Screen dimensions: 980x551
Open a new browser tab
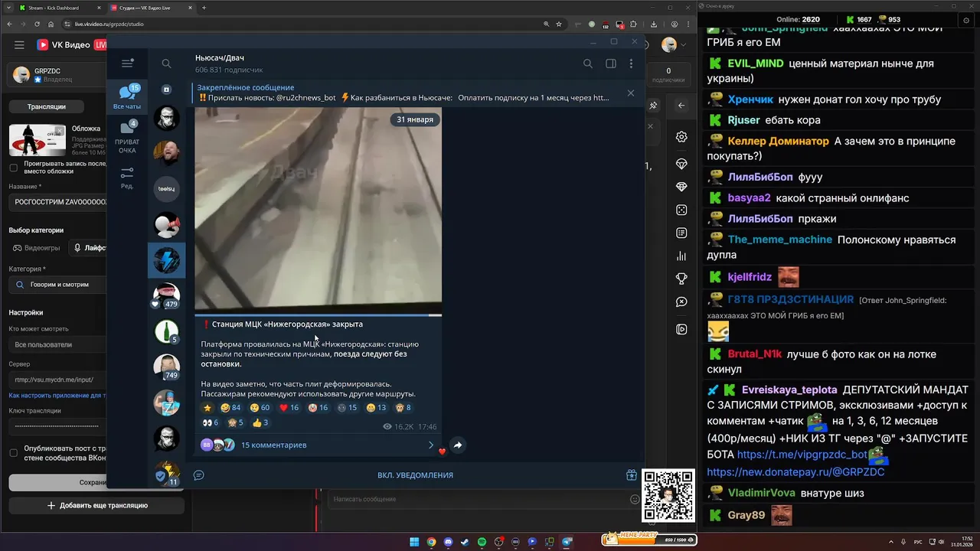(x=204, y=8)
